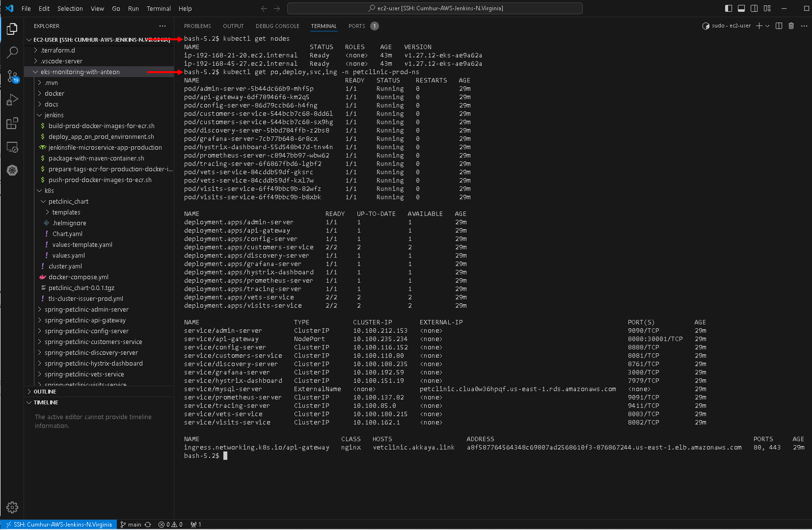Toggle the secondary side bar
Image resolution: width=812 pixels, height=530 pixels.
tap(754, 8)
